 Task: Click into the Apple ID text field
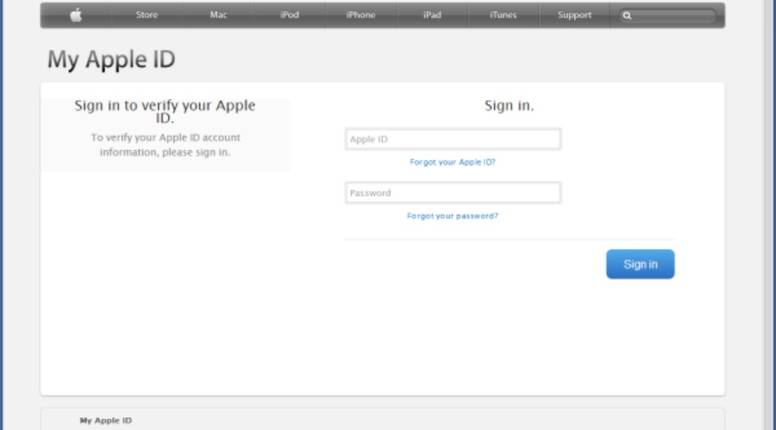tap(452, 140)
